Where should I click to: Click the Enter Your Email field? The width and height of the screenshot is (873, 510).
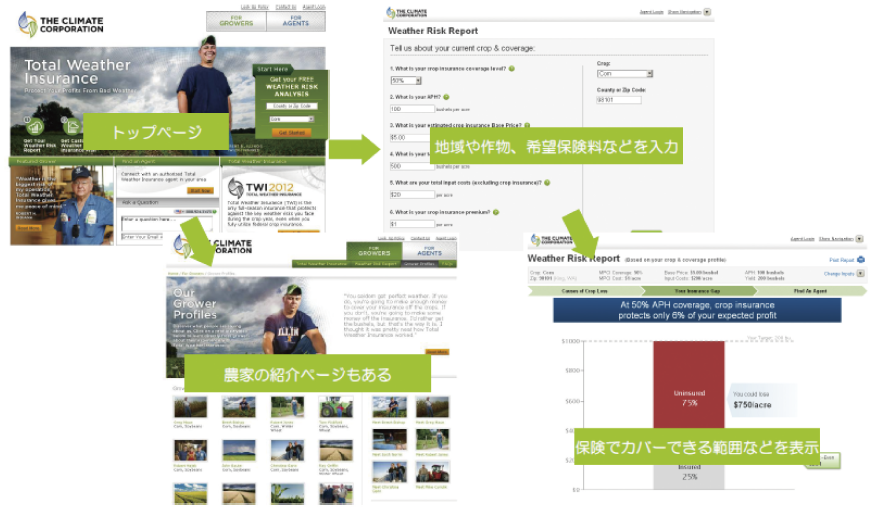pos(143,237)
